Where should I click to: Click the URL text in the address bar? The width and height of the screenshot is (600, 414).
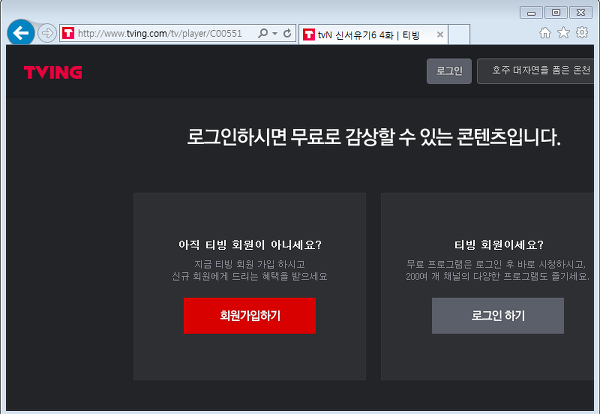tap(160, 34)
